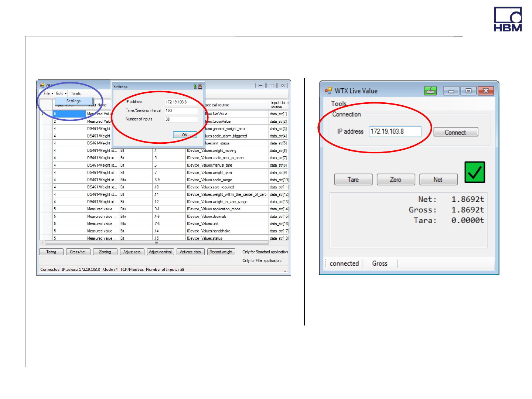532x399 pixels.
Task: Click the Gross/net button
Action: [x=78, y=252]
